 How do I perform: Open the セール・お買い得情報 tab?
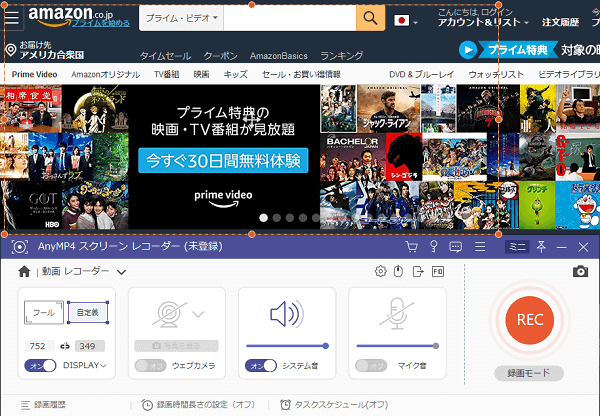click(301, 74)
